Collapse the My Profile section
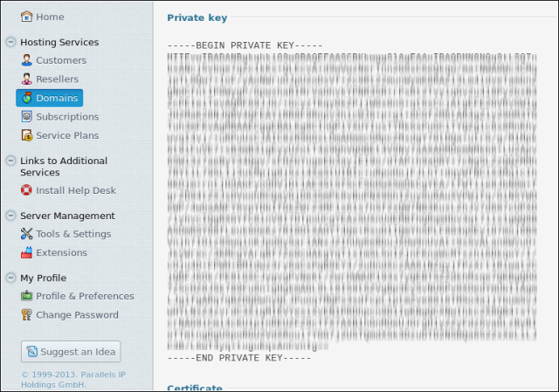Viewport: 559px width, 392px height. [x=10, y=278]
